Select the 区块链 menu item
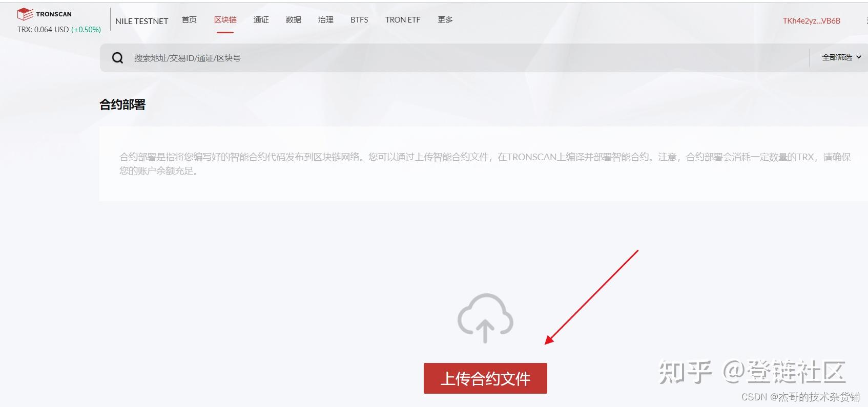Viewport: 868px width, 407px height. pos(225,20)
